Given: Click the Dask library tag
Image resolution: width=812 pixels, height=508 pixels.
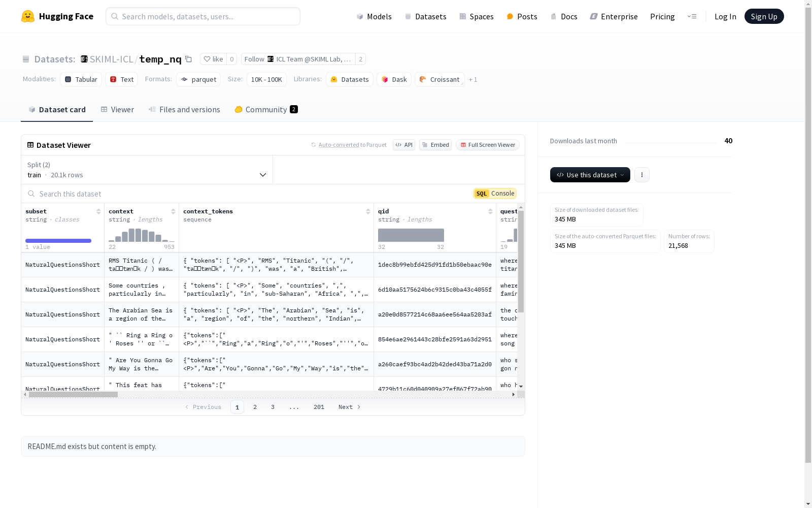Looking at the screenshot, I should [x=394, y=79].
